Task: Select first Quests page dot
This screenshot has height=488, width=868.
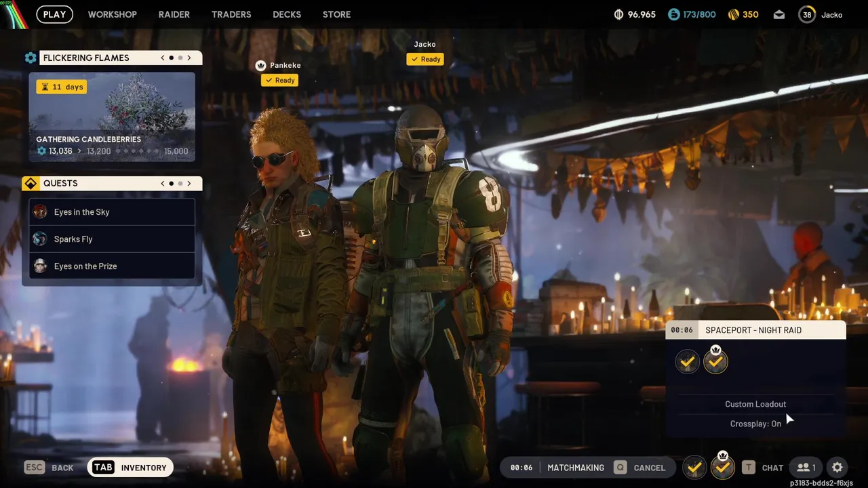Action: 172,183
